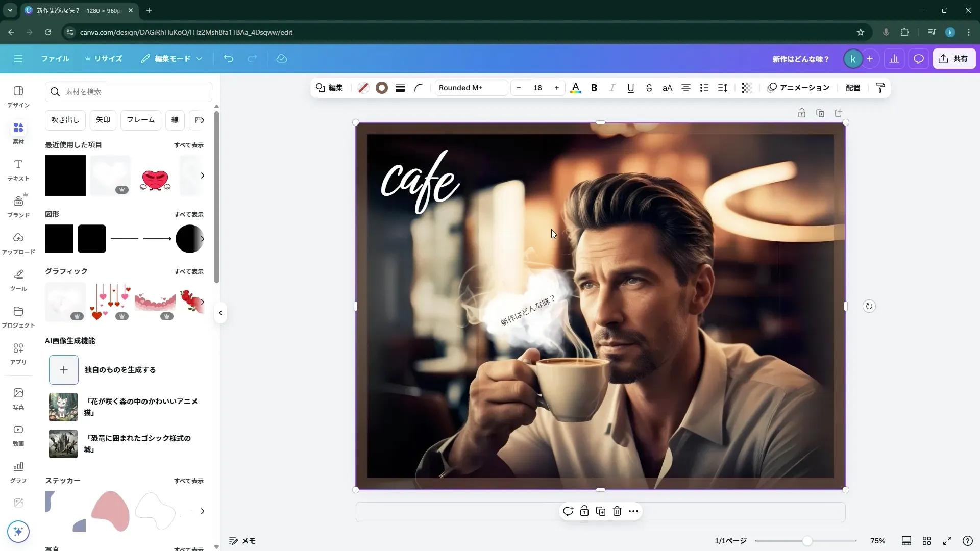Click the undo arrow in header
This screenshot has width=980, height=551.
coord(228,59)
